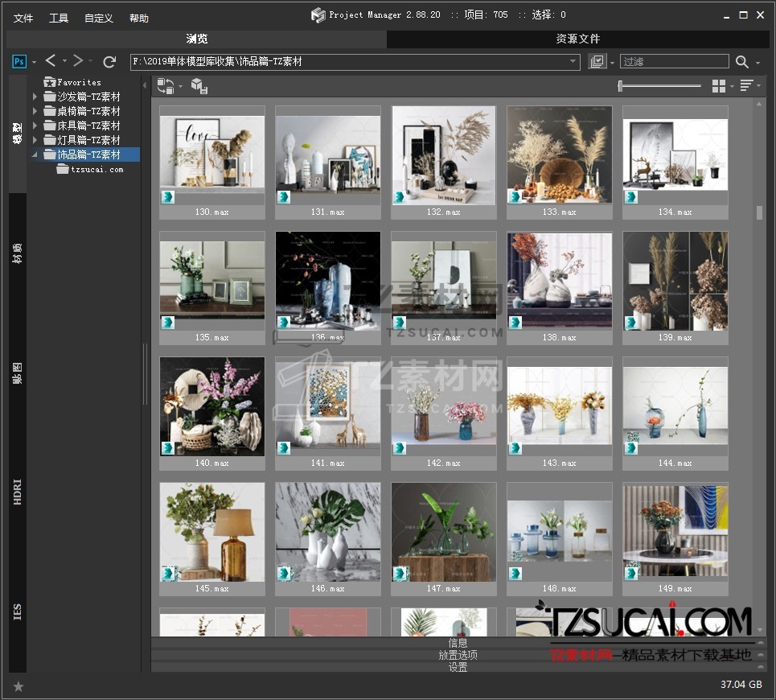Expand the 放置选项 panel
This screenshot has height=700, width=776.
click(458, 655)
